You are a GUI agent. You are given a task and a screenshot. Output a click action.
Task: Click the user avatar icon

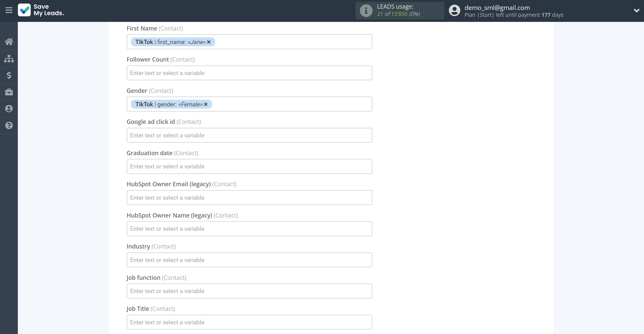(454, 11)
